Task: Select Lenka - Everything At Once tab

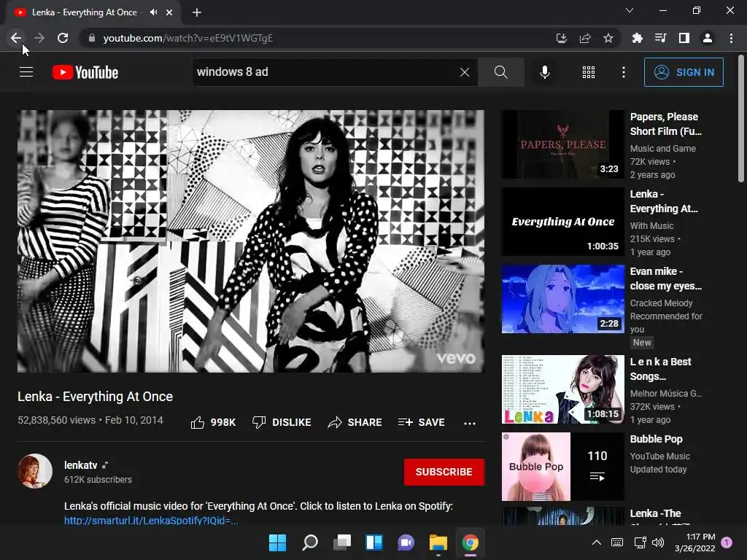Action: coord(85,12)
